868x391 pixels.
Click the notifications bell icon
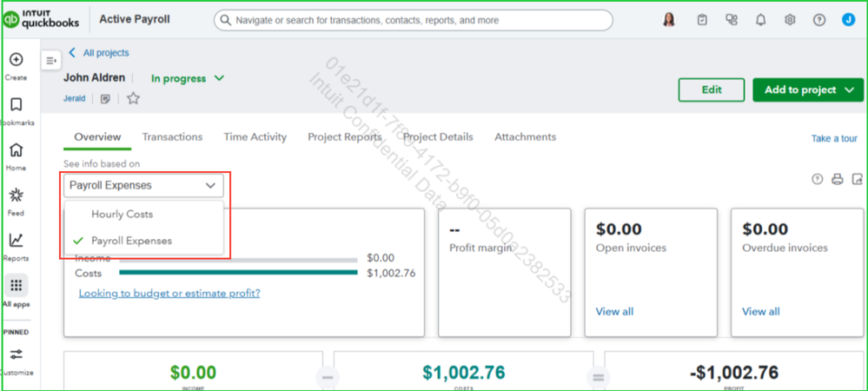click(760, 20)
